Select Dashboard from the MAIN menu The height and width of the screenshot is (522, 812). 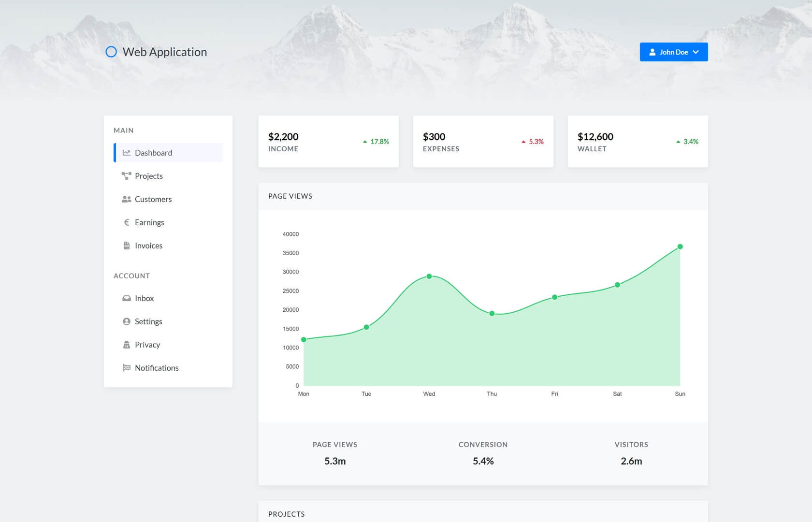(153, 152)
